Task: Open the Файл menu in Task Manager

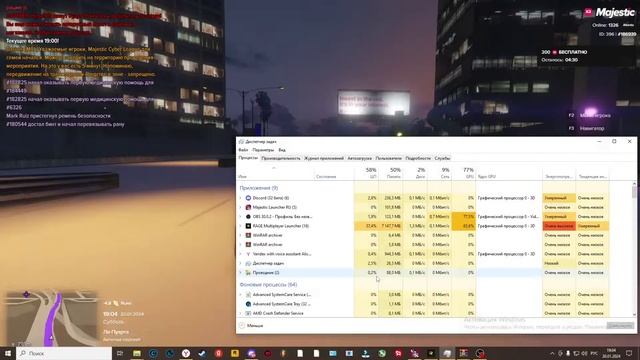Action: (243, 150)
